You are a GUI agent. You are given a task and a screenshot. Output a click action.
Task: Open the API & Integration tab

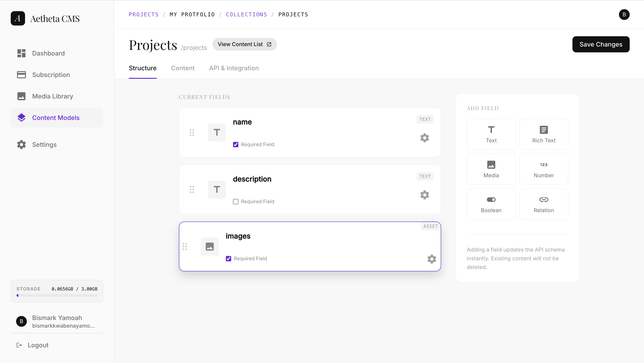click(x=234, y=68)
